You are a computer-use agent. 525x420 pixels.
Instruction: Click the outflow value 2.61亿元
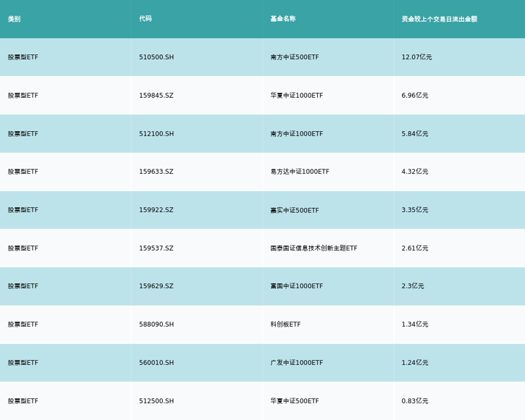(x=415, y=248)
